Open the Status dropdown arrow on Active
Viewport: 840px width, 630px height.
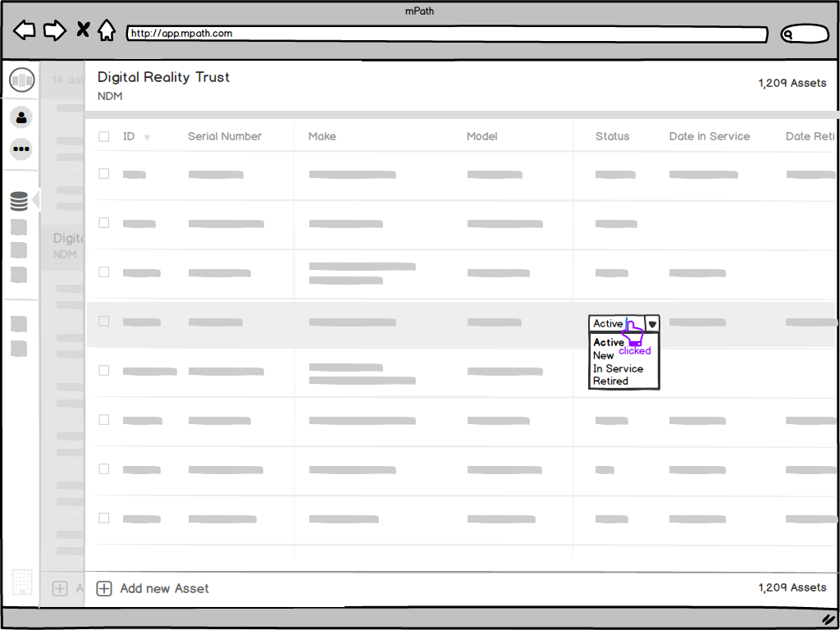[x=651, y=324]
